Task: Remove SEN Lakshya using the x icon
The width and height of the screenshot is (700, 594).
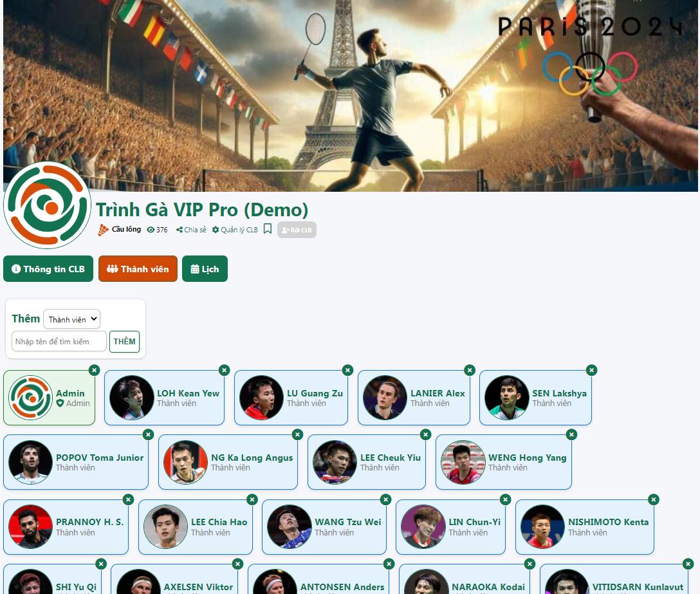Action: (x=591, y=370)
